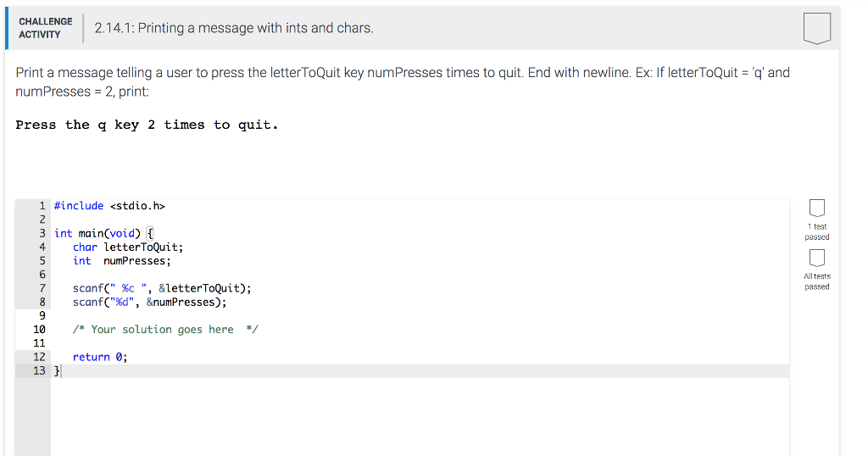Click the 'int numPresses;' declaration line
Viewport: 868px width, 456px height.
(x=122, y=261)
